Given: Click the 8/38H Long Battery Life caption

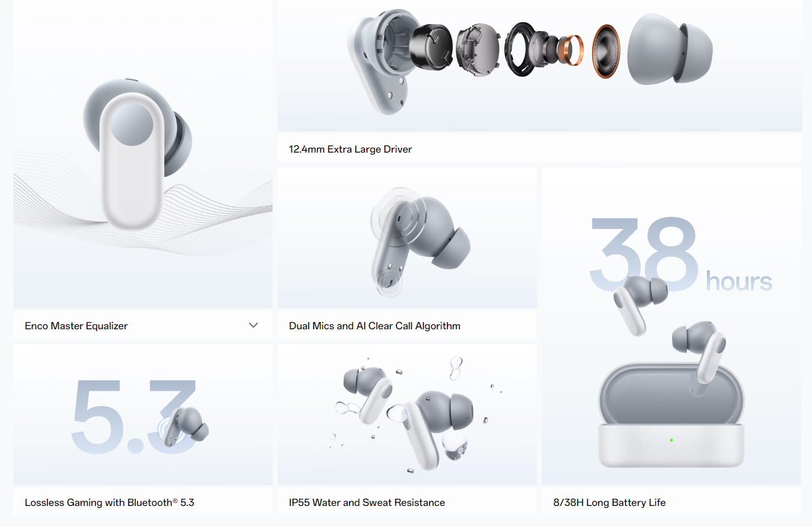Looking at the screenshot, I should [x=610, y=502].
